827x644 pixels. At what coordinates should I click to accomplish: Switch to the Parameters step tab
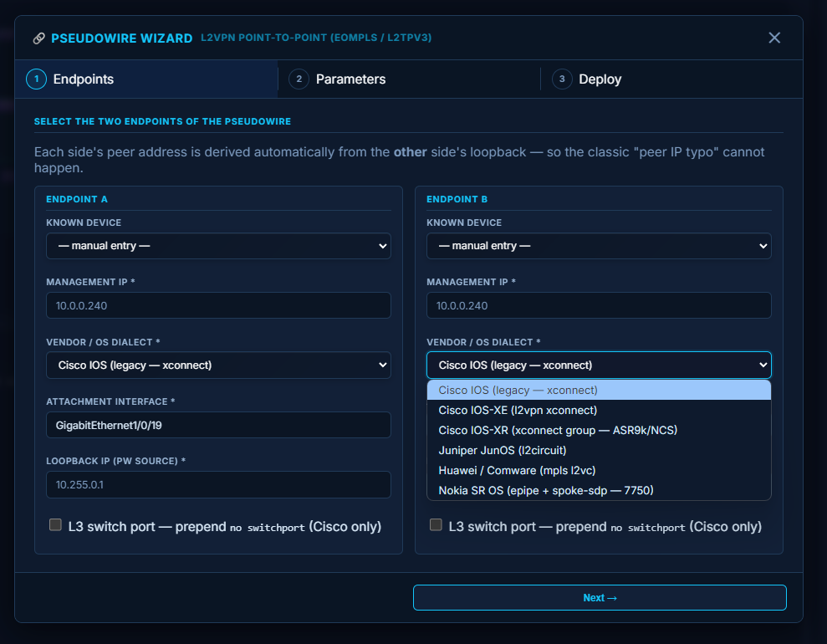(x=409, y=79)
